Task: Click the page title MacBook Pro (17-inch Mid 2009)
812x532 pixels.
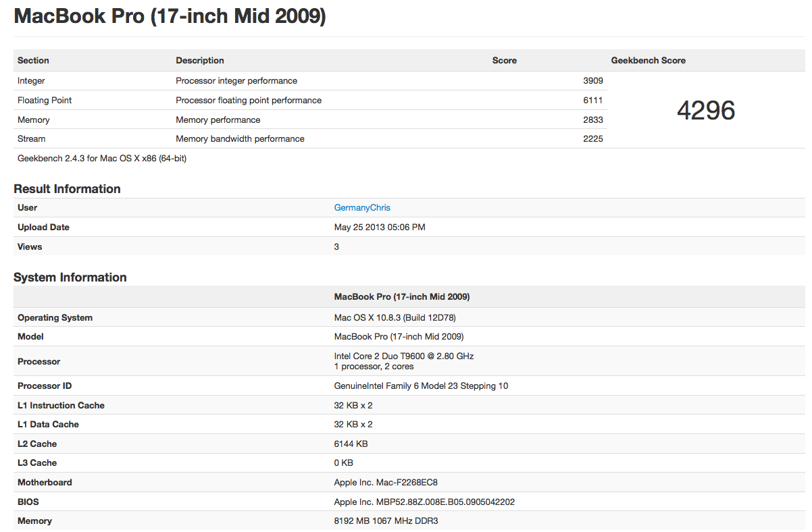Action: 170,16
